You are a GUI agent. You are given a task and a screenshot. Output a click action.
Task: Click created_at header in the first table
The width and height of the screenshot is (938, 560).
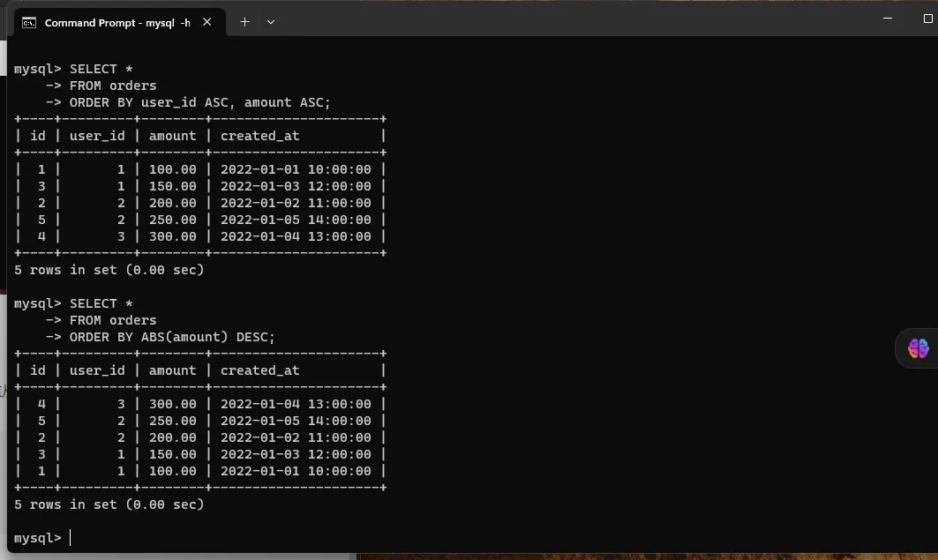click(x=259, y=136)
